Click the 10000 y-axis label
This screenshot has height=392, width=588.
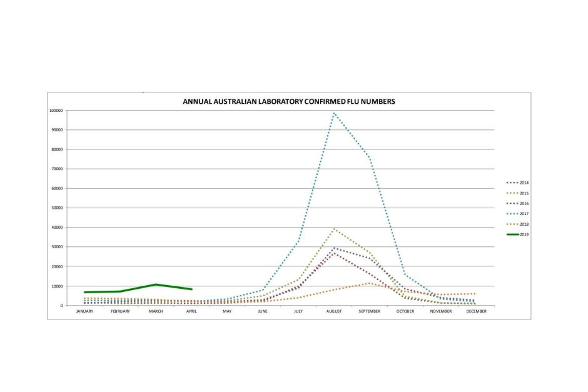56,286
